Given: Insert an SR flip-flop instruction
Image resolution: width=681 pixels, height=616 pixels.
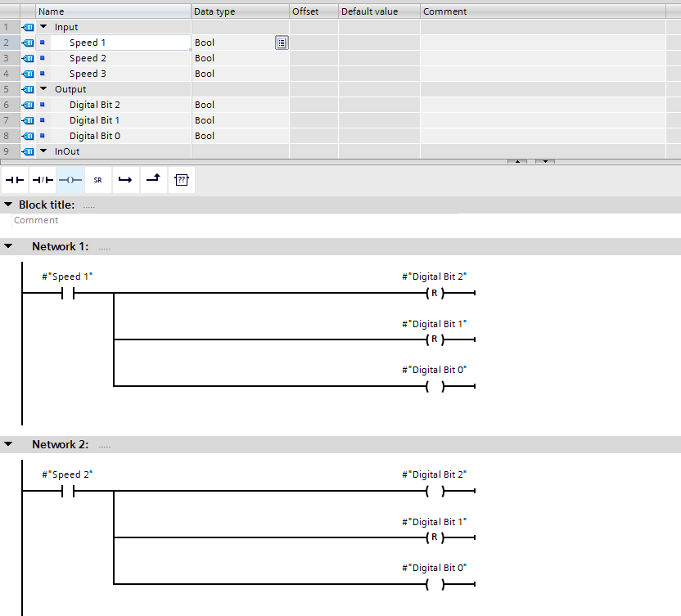Looking at the screenshot, I should tap(97, 180).
